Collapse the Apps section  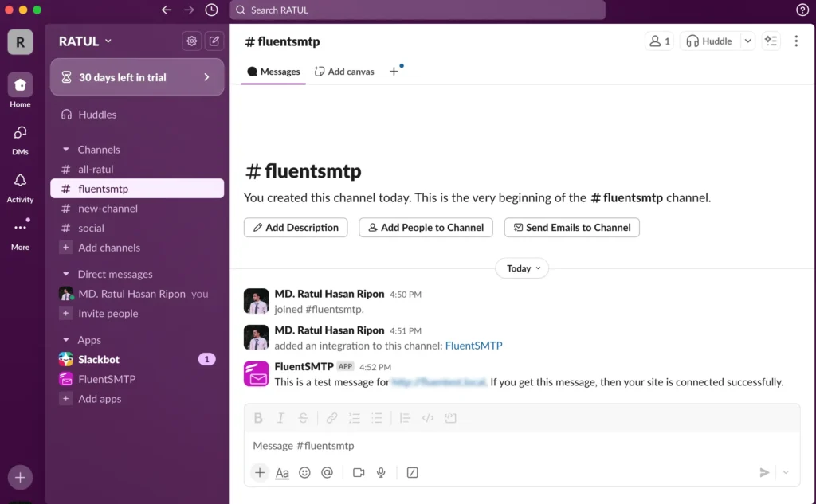pos(66,340)
